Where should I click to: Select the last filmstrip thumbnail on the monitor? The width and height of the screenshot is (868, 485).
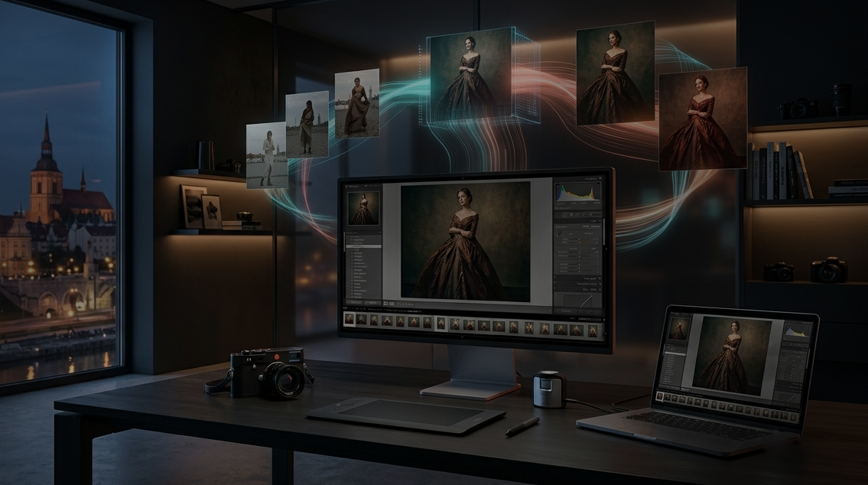tap(593, 331)
